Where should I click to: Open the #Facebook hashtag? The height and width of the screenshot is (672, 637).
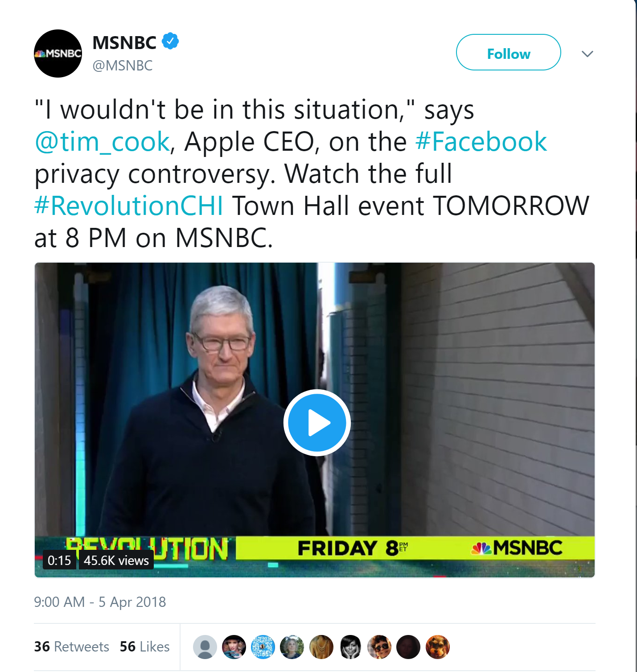(x=481, y=142)
